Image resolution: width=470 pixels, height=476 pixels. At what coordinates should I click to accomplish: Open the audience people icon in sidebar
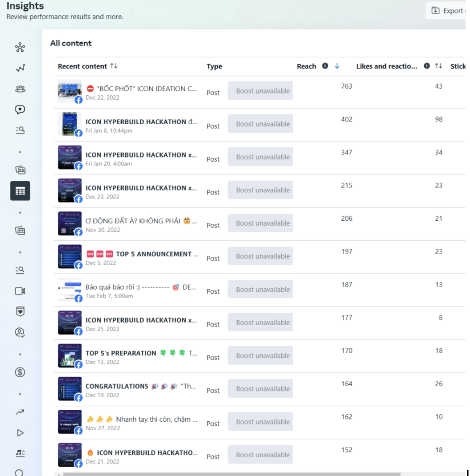[20, 89]
